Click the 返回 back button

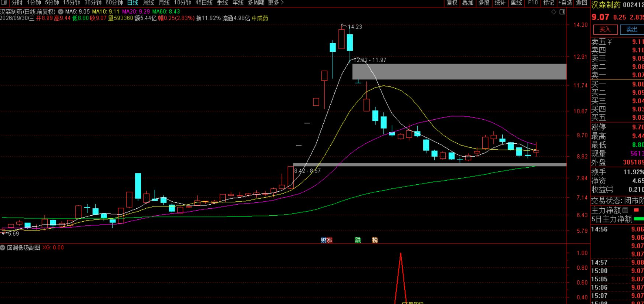coord(582,3)
